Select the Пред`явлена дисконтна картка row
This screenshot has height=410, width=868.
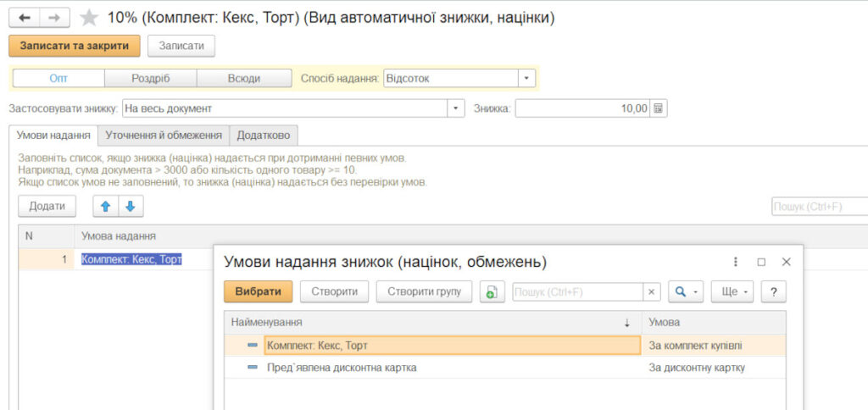point(505,367)
